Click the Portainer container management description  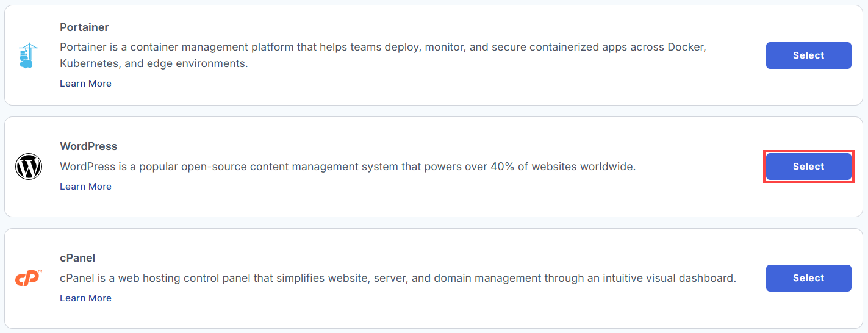tap(383, 55)
